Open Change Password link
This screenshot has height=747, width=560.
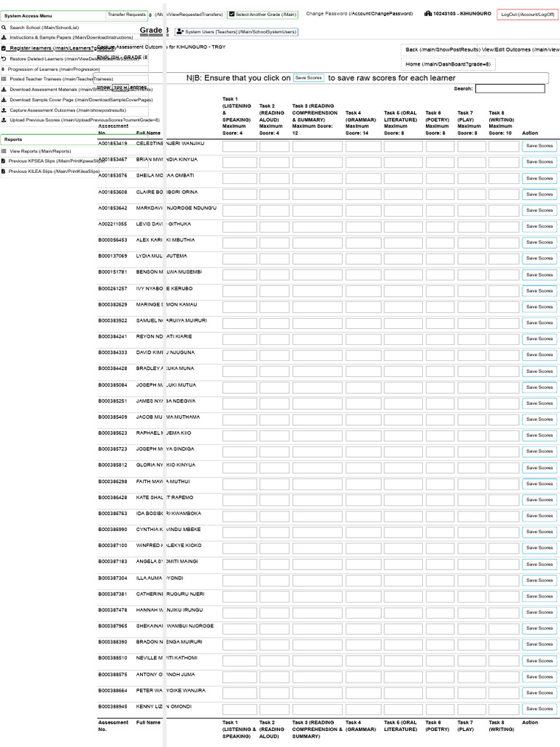(359, 14)
